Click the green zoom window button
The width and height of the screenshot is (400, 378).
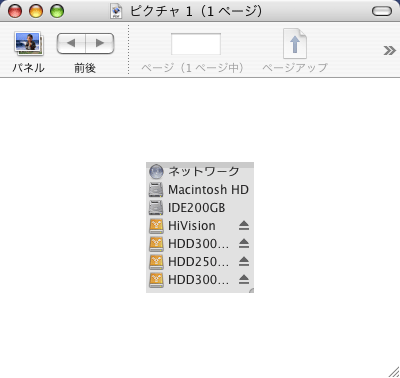(57, 11)
